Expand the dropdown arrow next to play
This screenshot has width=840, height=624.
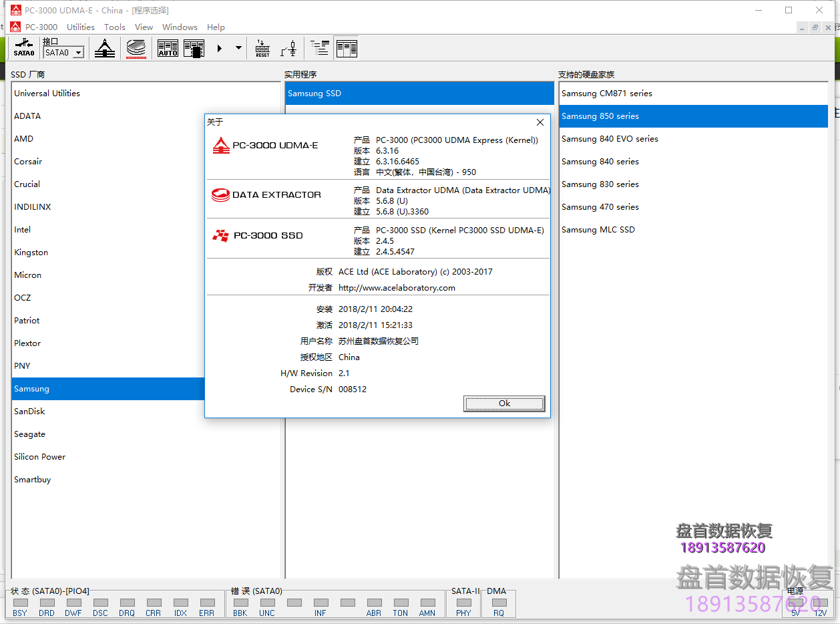(x=238, y=48)
